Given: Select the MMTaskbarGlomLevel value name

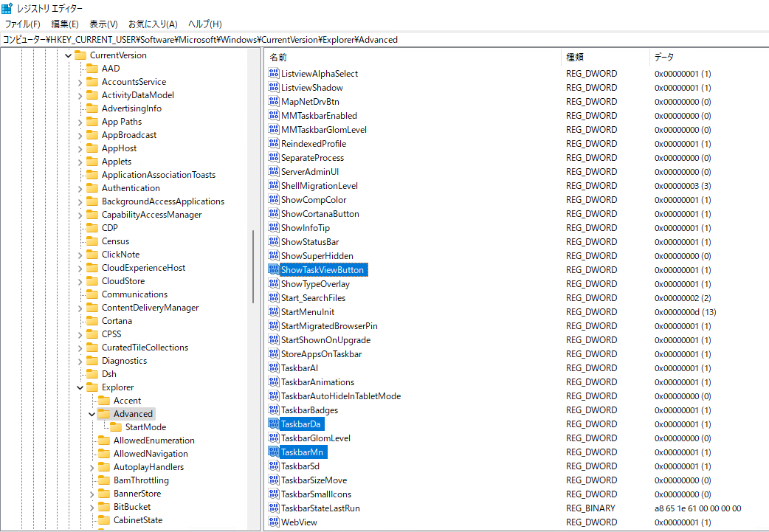Looking at the screenshot, I should (x=324, y=130).
